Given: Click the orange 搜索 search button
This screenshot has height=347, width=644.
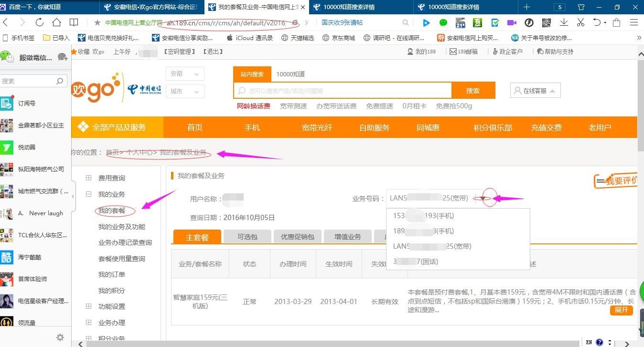Looking at the screenshot, I should tap(473, 90).
